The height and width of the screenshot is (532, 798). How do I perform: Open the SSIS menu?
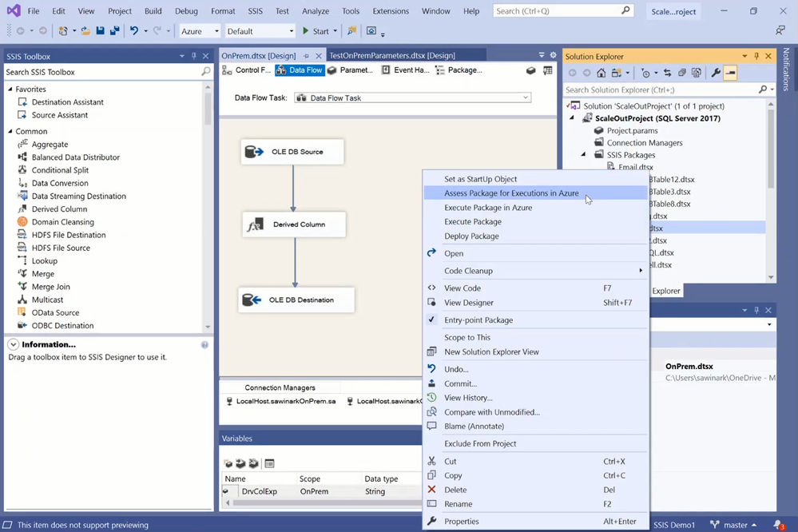point(255,10)
